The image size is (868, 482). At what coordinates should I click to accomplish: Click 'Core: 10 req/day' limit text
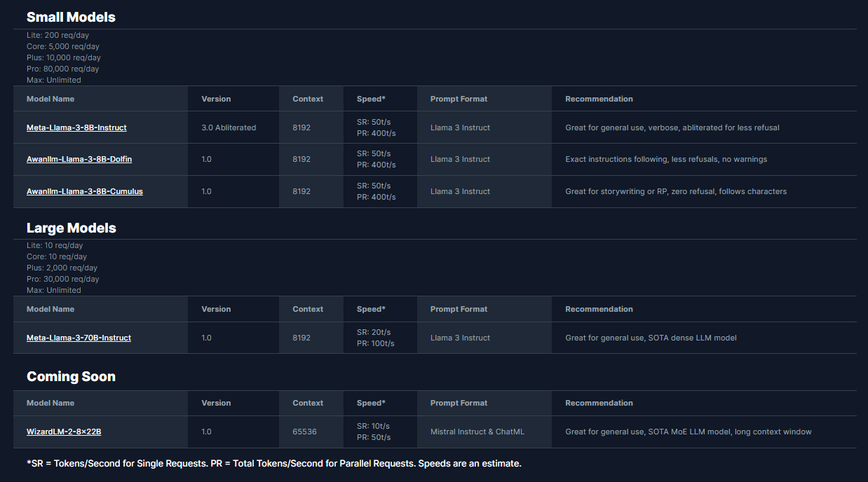tap(57, 256)
